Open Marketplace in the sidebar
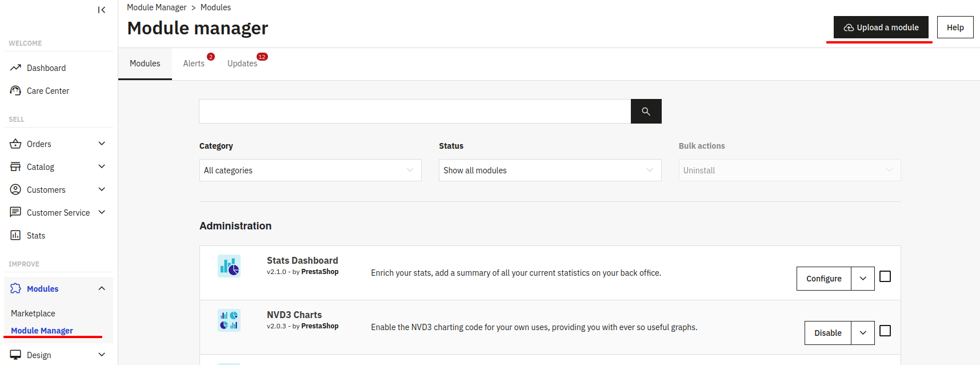The width and height of the screenshot is (980, 365). tap(33, 314)
